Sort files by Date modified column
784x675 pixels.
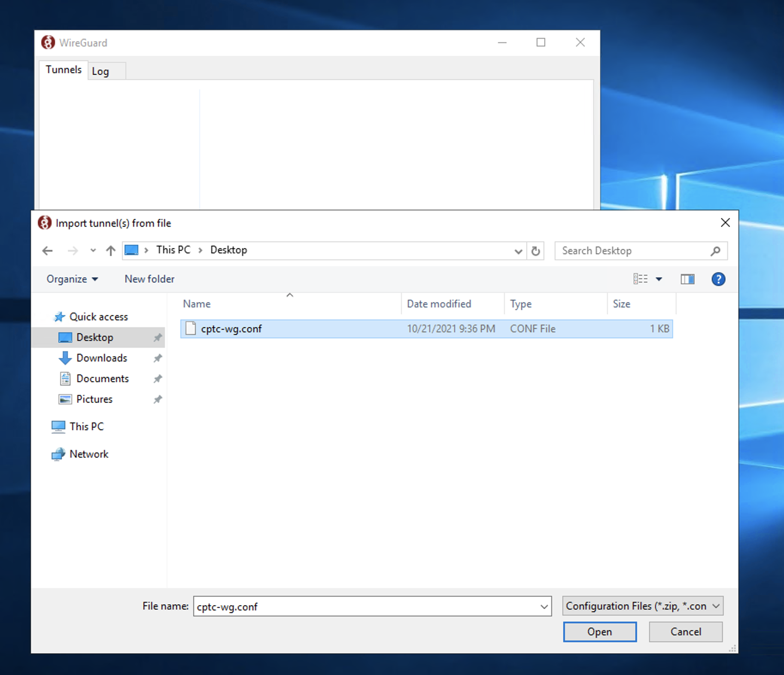[453, 304]
